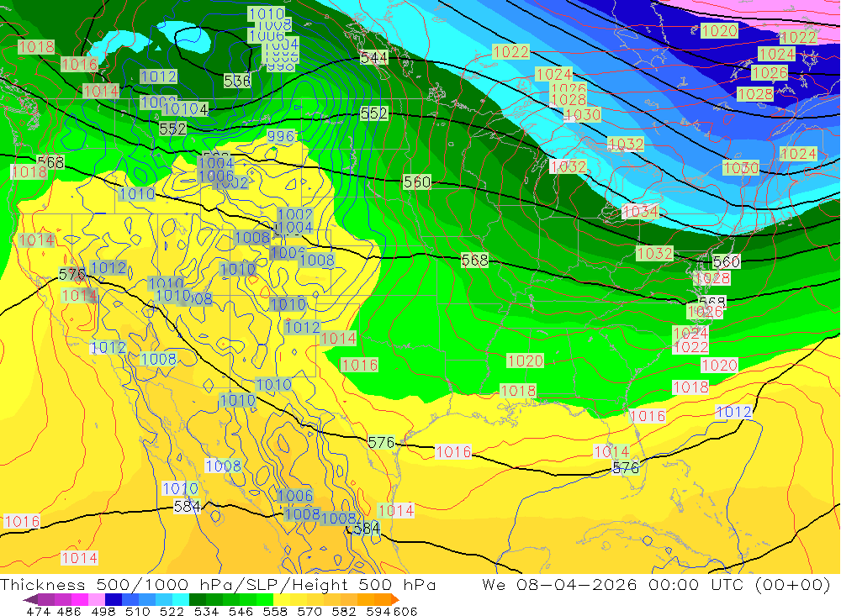Image resolution: width=841 pixels, height=616 pixels.
Task: Select the legend value 534
Action: click(206, 611)
